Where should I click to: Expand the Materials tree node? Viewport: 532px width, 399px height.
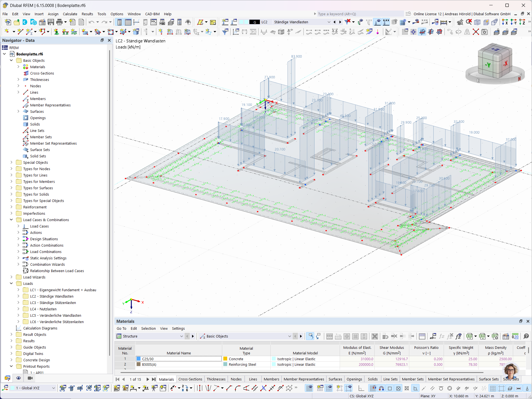point(18,67)
